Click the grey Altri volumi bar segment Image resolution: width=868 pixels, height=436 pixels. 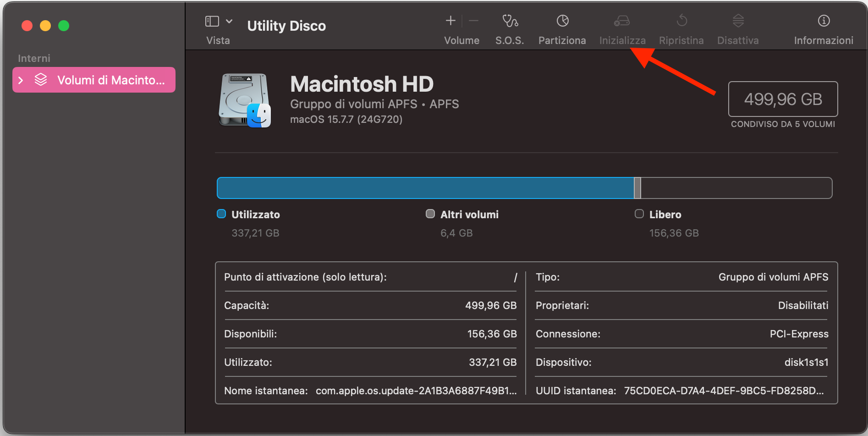point(637,188)
